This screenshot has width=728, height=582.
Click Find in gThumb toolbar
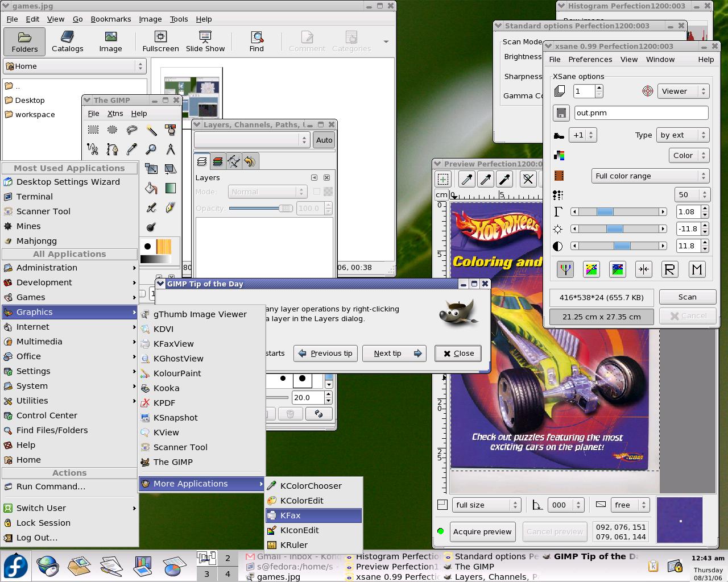257,41
